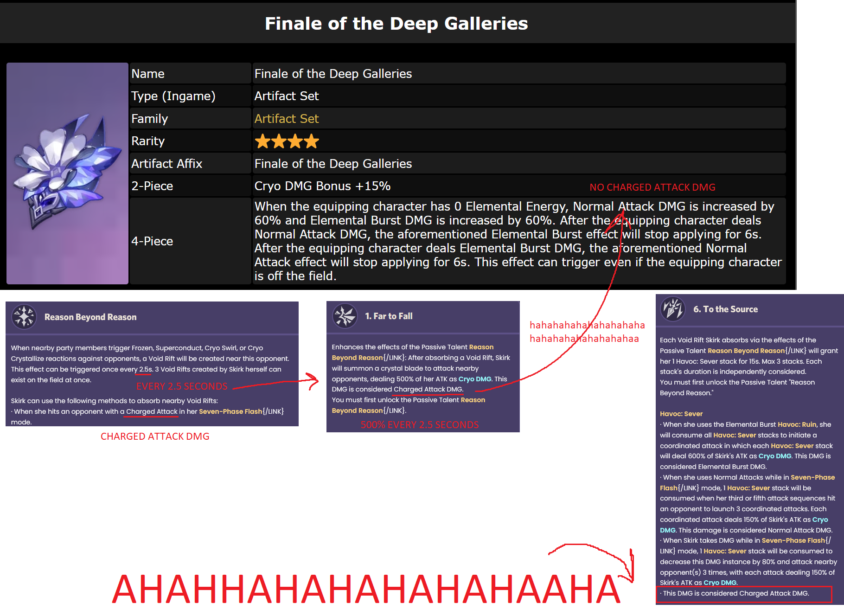This screenshot has height=616, width=844.
Task: Click the four-star rarity icons
Action: (287, 141)
